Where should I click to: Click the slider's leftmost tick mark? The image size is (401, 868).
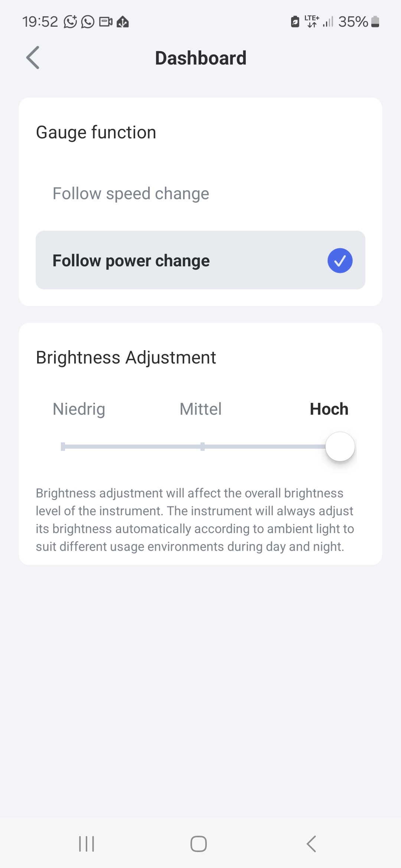63,447
